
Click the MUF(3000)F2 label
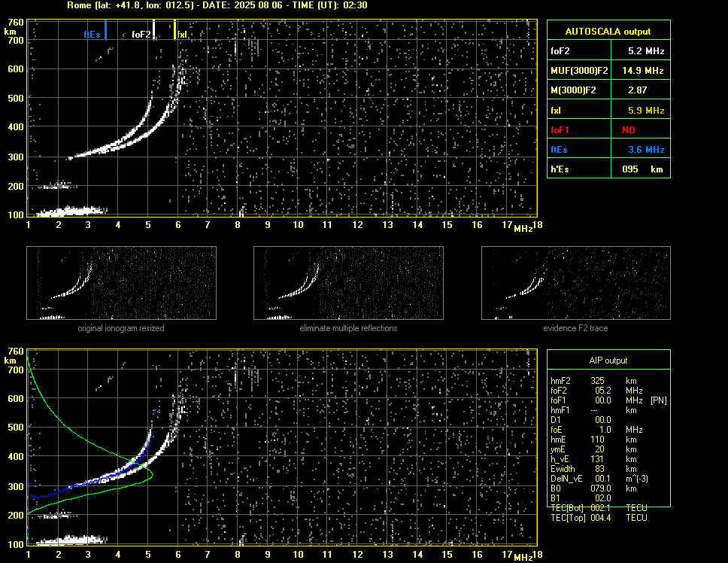tap(579, 71)
